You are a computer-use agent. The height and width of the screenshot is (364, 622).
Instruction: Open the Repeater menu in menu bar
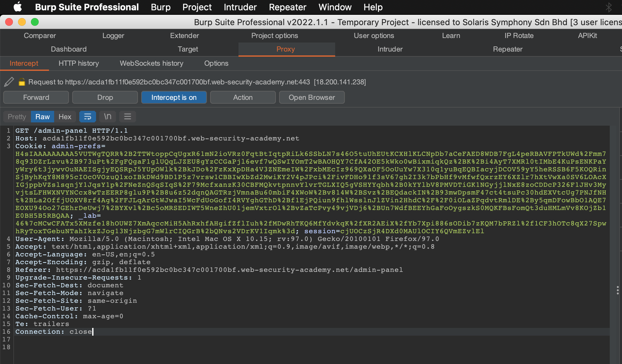287,7
